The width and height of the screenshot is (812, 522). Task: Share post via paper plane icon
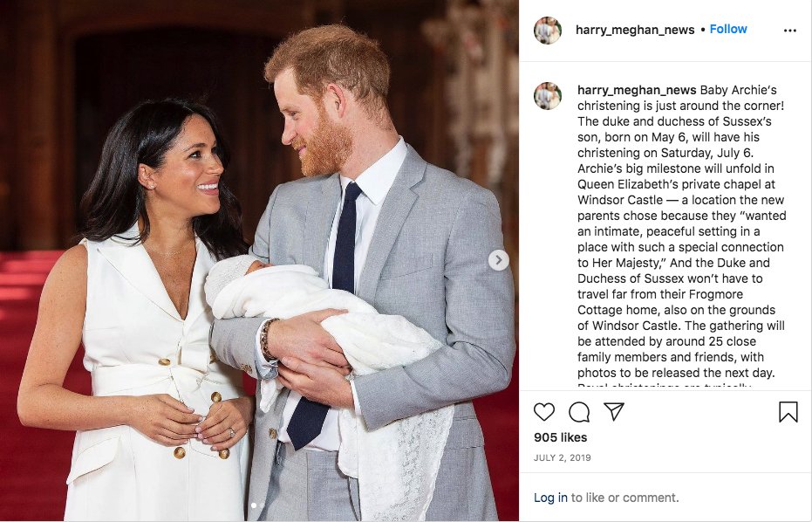pyautogui.click(x=614, y=412)
